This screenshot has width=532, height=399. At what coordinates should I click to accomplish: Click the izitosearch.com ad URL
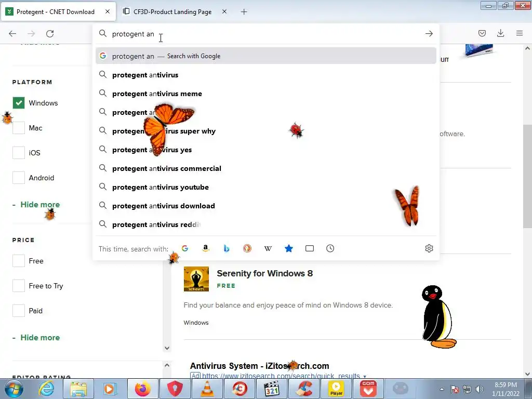coord(281,376)
